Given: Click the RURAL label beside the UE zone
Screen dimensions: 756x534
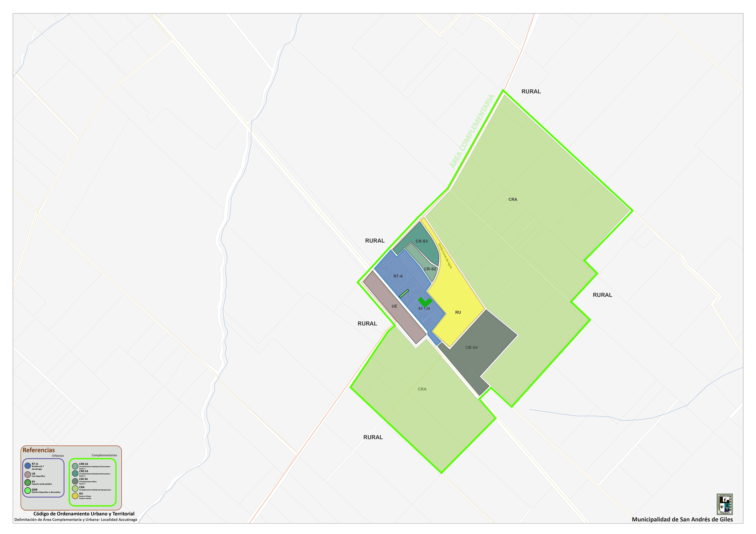Looking at the screenshot, I should tap(367, 324).
